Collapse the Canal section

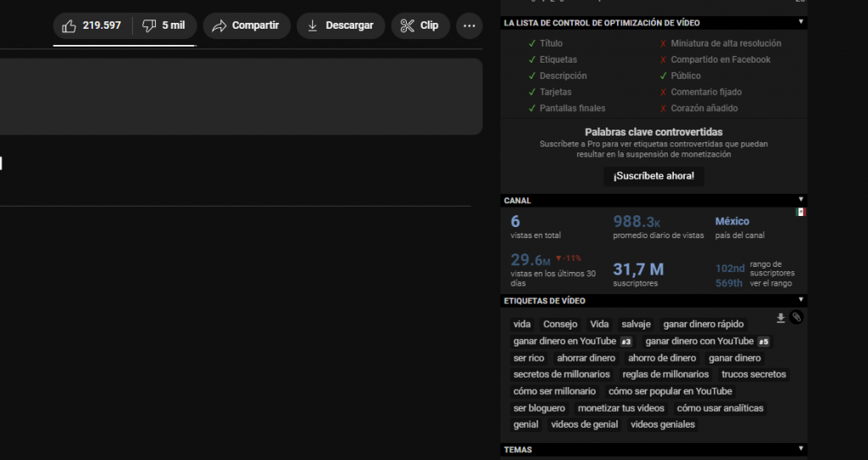[801, 201]
